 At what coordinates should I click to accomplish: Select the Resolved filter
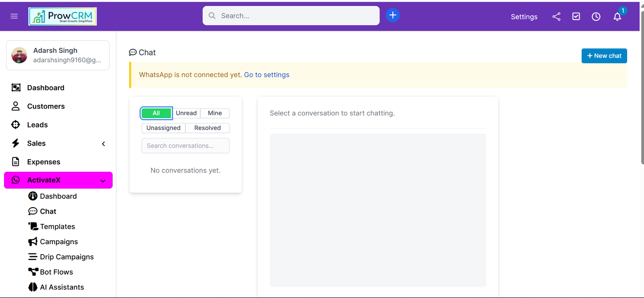point(208,128)
